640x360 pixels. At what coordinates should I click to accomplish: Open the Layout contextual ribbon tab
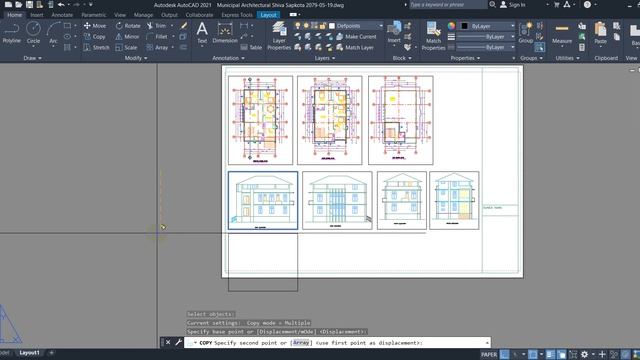coord(268,15)
